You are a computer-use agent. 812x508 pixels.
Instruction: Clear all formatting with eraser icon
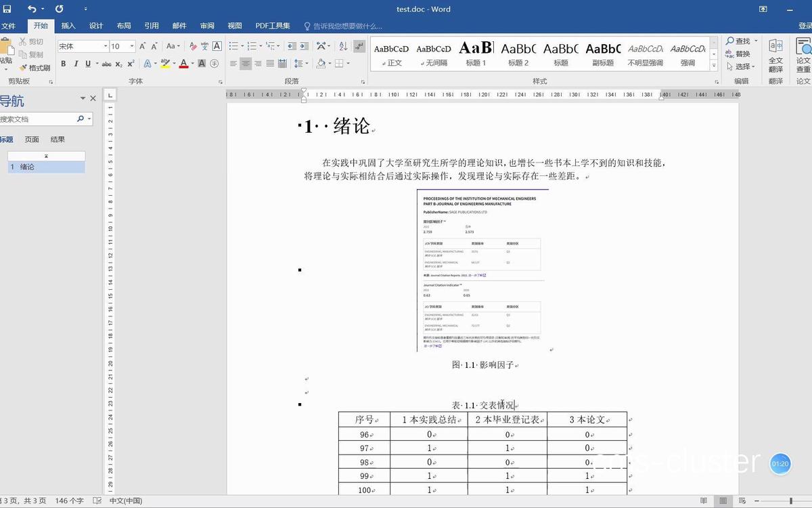pyautogui.click(x=193, y=46)
